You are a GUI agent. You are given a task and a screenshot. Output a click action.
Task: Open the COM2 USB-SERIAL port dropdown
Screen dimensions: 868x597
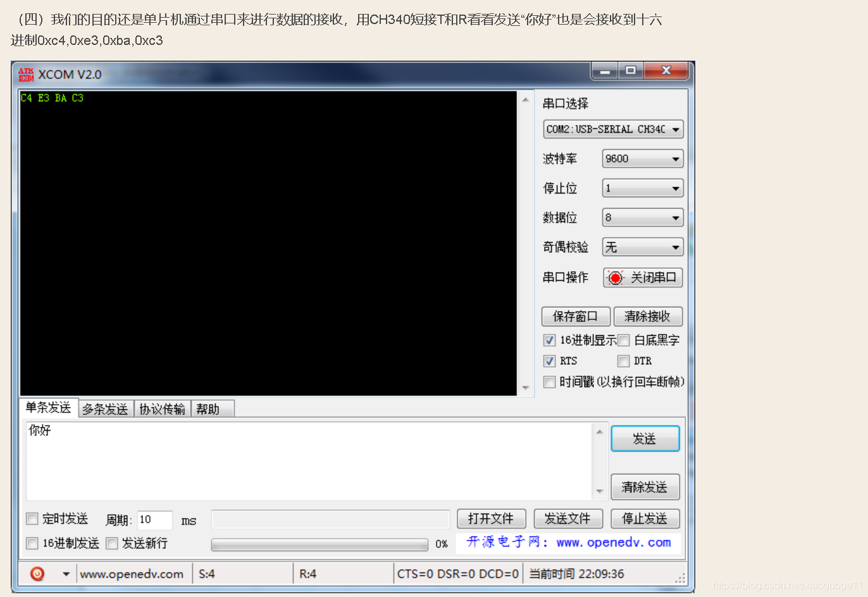[613, 129]
